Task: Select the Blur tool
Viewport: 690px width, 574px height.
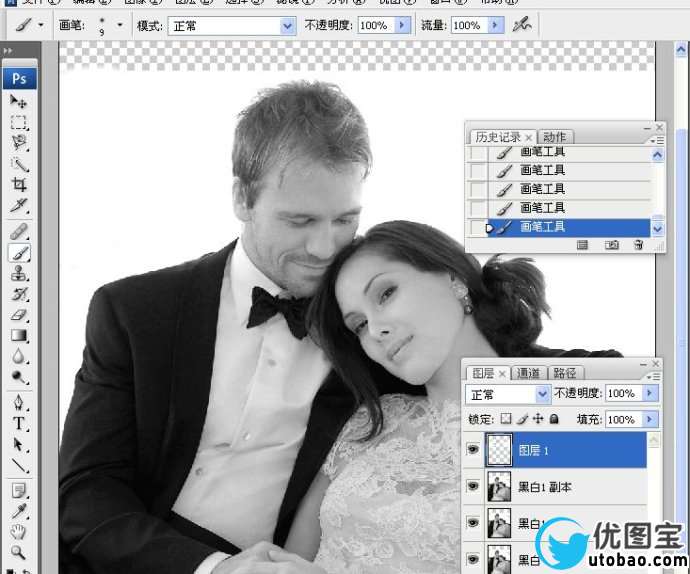Action: pyautogui.click(x=18, y=357)
